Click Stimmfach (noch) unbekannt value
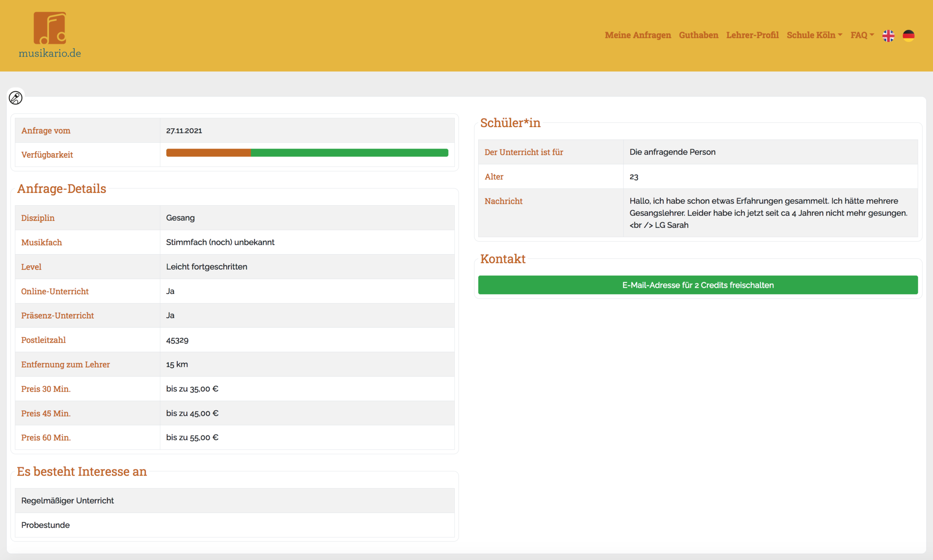Image resolution: width=933 pixels, height=560 pixels. click(x=220, y=242)
